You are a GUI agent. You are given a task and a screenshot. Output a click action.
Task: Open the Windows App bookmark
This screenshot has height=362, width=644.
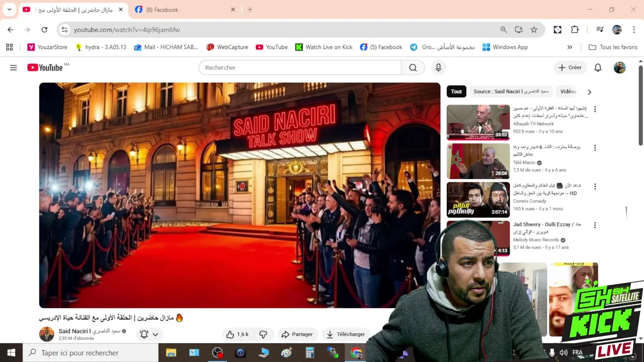pyautogui.click(x=505, y=47)
